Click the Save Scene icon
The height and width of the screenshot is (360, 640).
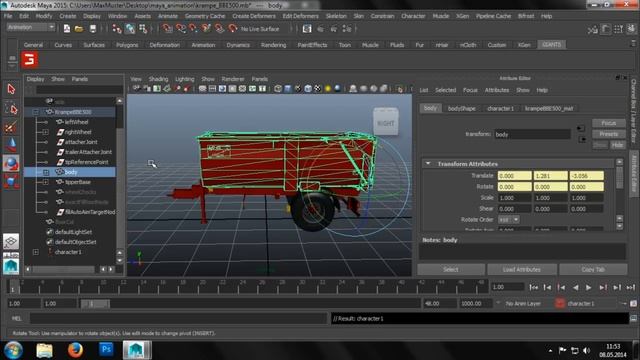pos(93,29)
